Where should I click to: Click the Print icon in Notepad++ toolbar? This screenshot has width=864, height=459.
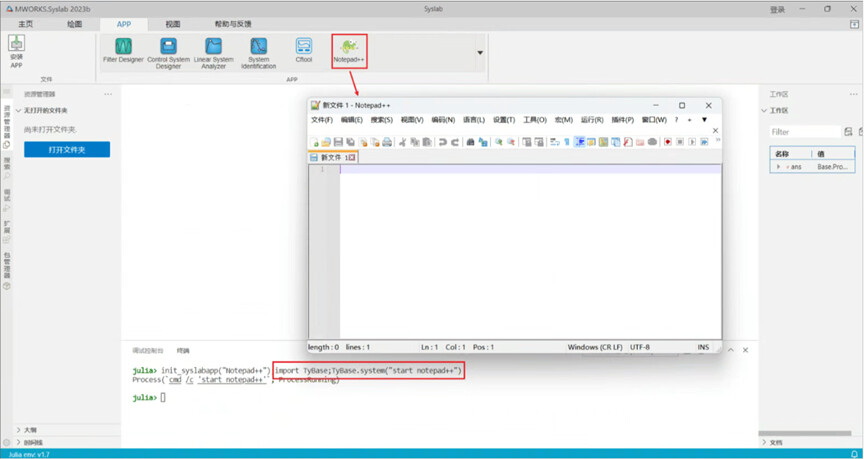[x=387, y=142]
